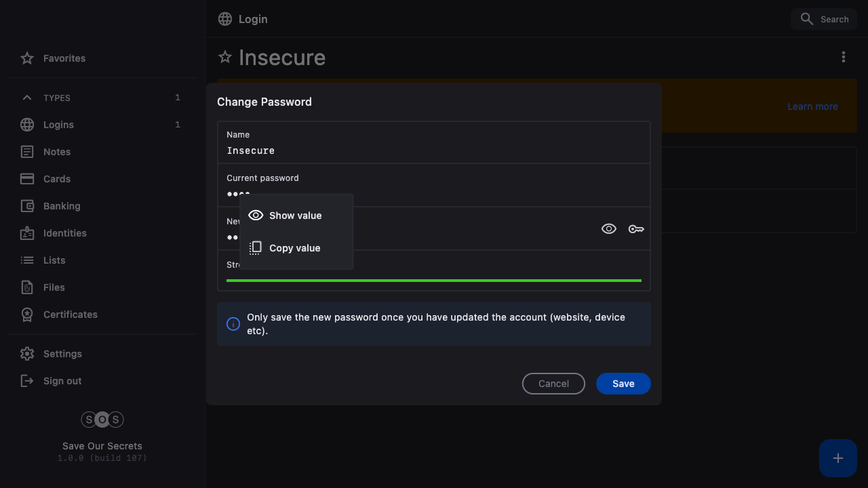The height and width of the screenshot is (488, 868).
Task: Click the Search box
Action: click(x=824, y=19)
